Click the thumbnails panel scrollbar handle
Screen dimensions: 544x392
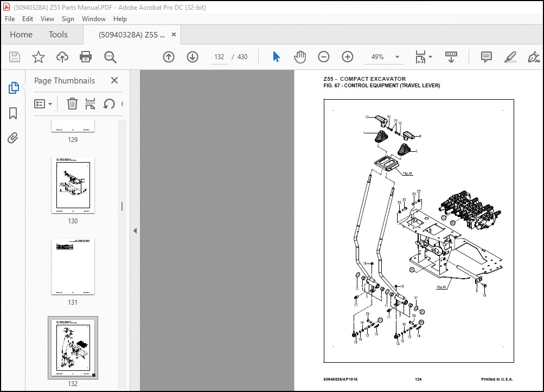[x=122, y=207]
